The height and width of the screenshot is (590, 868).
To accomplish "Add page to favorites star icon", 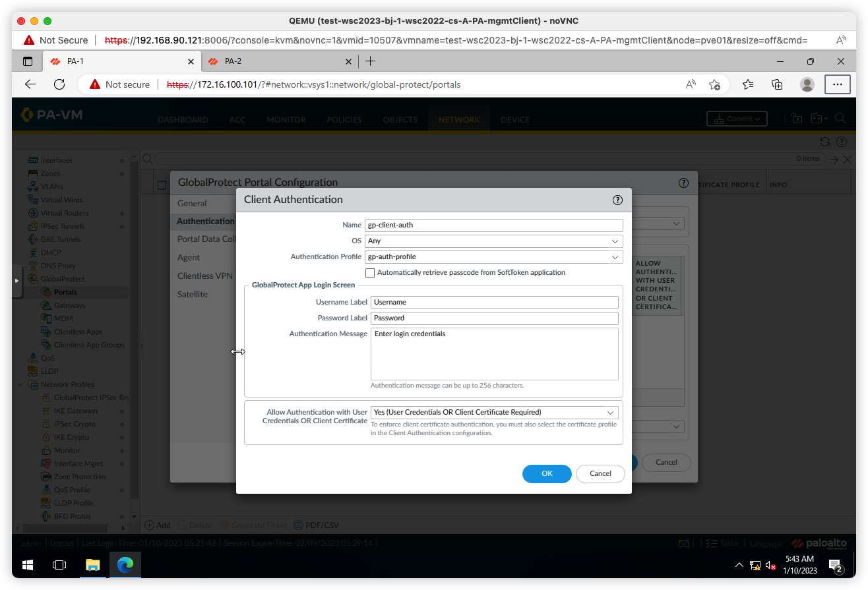I will pos(714,84).
